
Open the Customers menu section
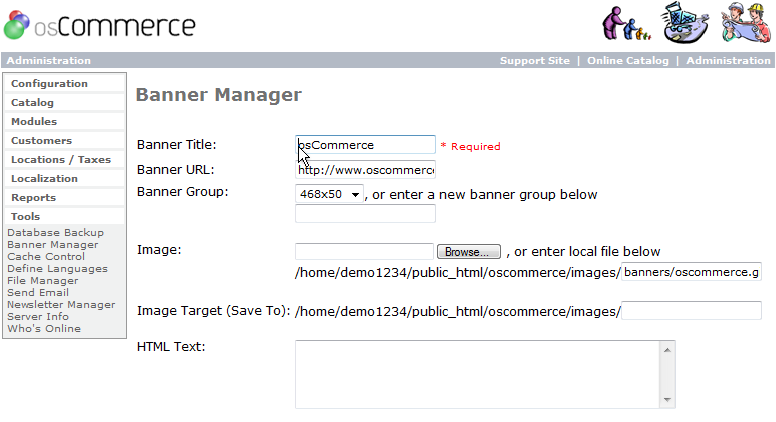[64, 141]
